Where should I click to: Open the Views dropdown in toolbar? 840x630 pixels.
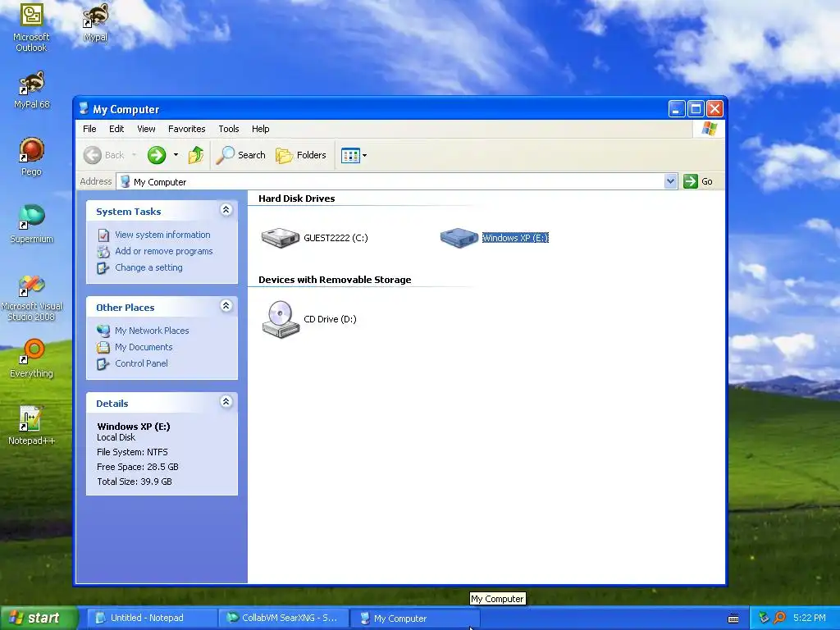click(354, 155)
